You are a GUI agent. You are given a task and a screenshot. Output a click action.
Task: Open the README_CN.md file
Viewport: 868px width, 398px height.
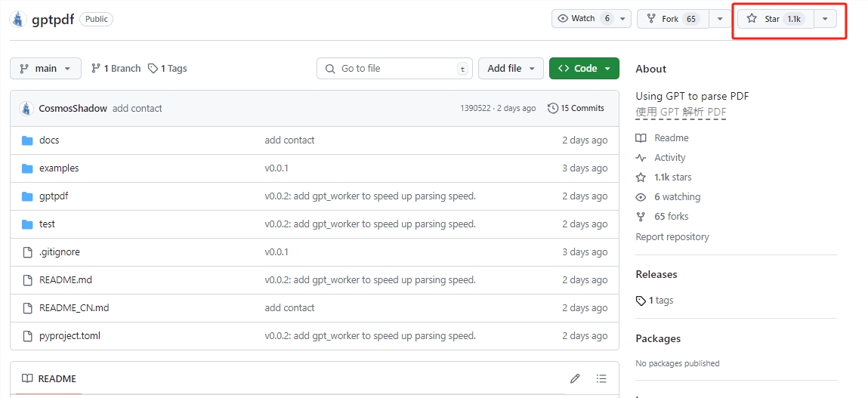pyautogui.click(x=74, y=308)
